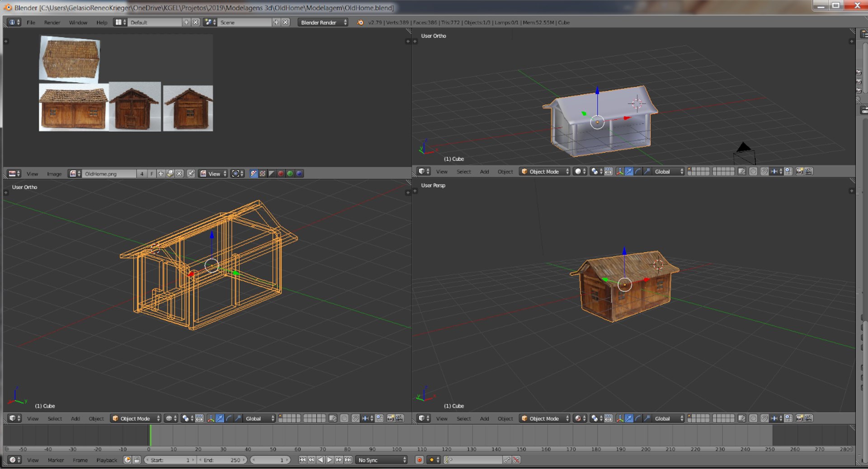The image size is (868, 469).
Task: Open an image file using folder icon
Action: coord(170,174)
